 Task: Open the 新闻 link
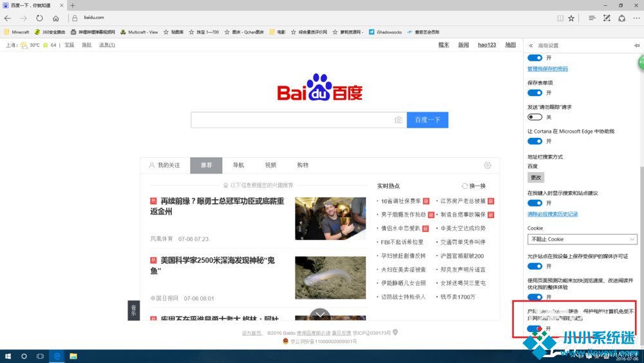click(x=463, y=44)
